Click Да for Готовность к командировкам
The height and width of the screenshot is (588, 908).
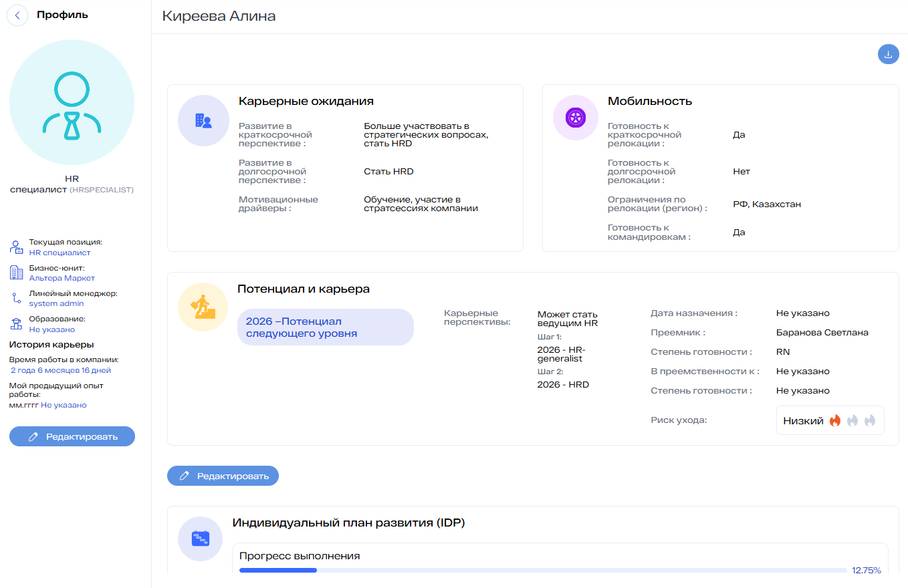[739, 233]
